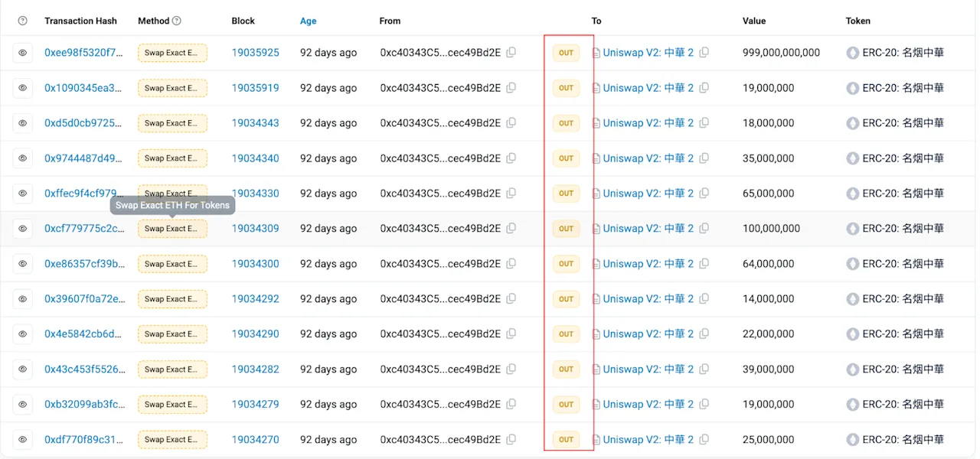
Task: Open Uniswap V2 link in 64,000,000 row
Action: click(x=648, y=264)
